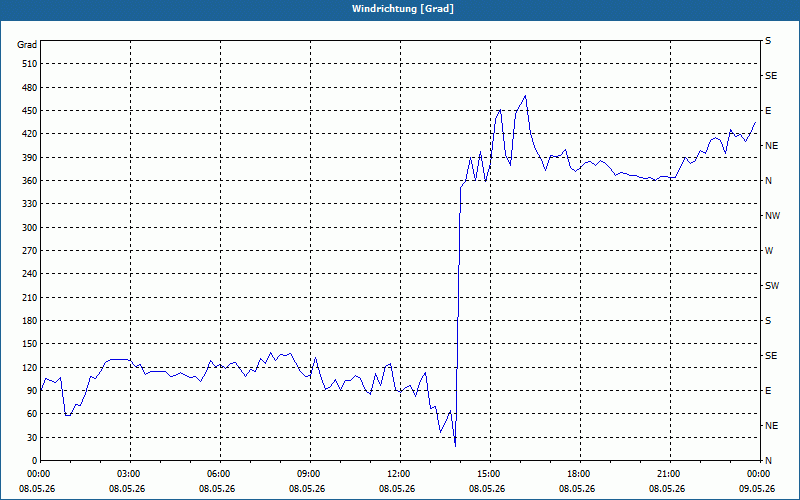Click the 06:00 time axis label
The image size is (800, 500).
pos(220,474)
